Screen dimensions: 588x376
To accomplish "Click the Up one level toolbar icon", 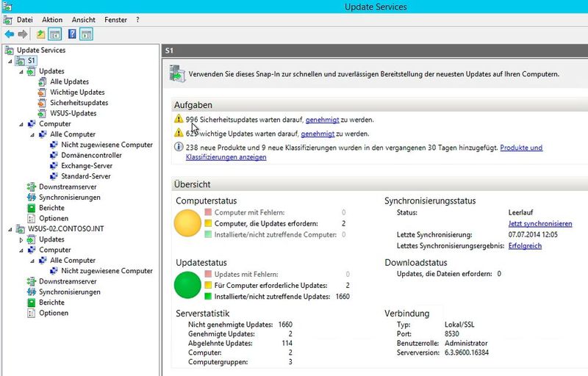I will tap(40, 35).
